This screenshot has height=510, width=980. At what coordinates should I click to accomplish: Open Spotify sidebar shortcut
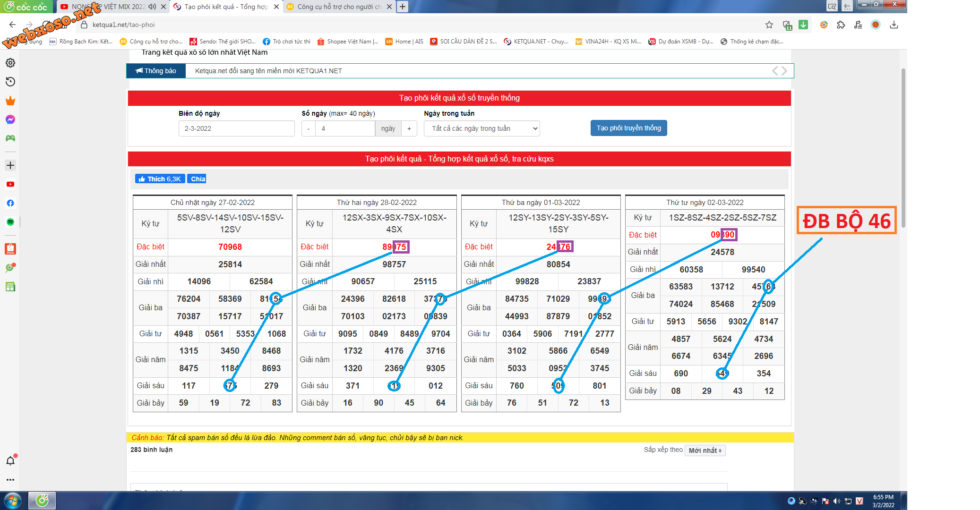click(10, 222)
